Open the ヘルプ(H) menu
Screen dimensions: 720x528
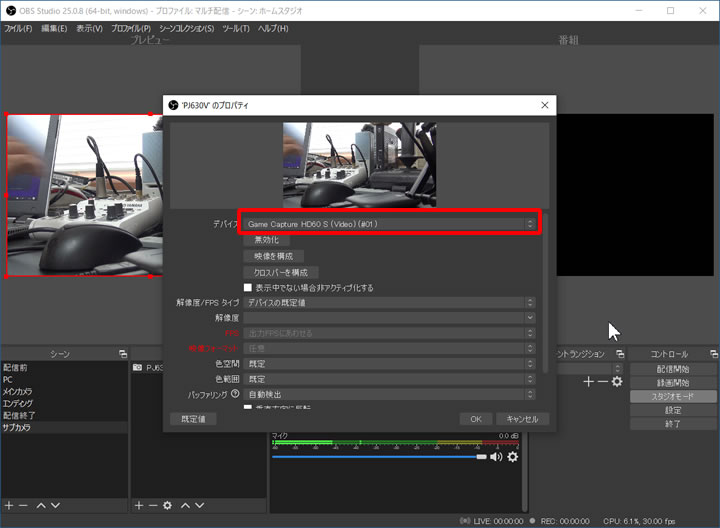pos(273,28)
